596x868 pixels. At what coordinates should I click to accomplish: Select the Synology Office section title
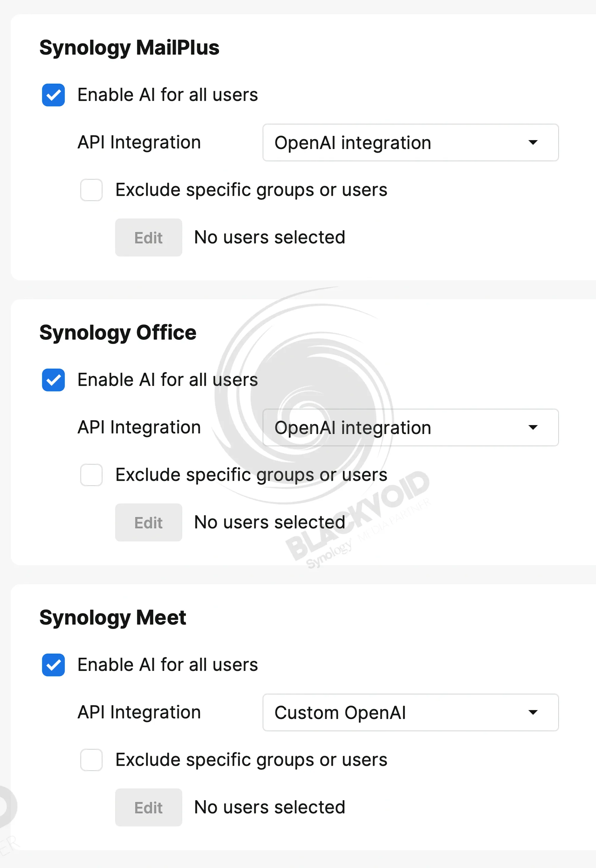point(118,333)
